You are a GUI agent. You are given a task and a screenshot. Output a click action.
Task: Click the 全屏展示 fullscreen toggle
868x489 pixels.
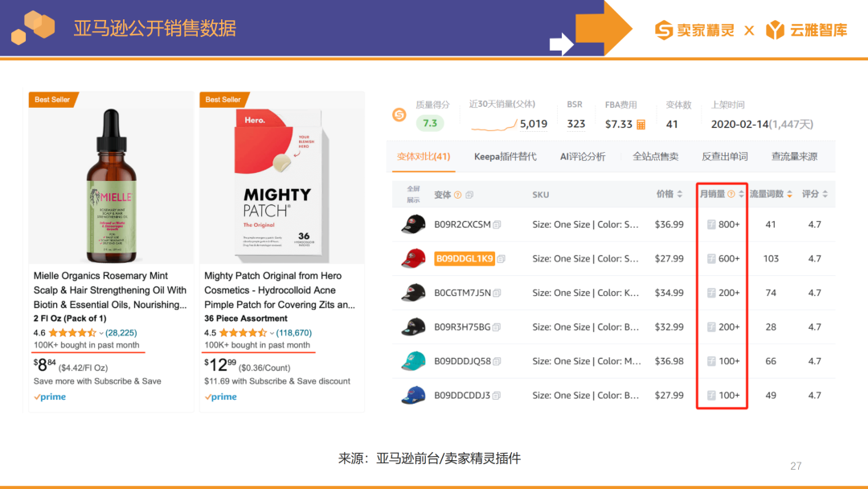pyautogui.click(x=414, y=195)
